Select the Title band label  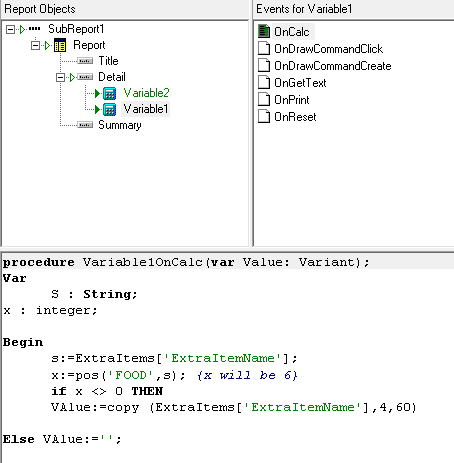coord(108,61)
